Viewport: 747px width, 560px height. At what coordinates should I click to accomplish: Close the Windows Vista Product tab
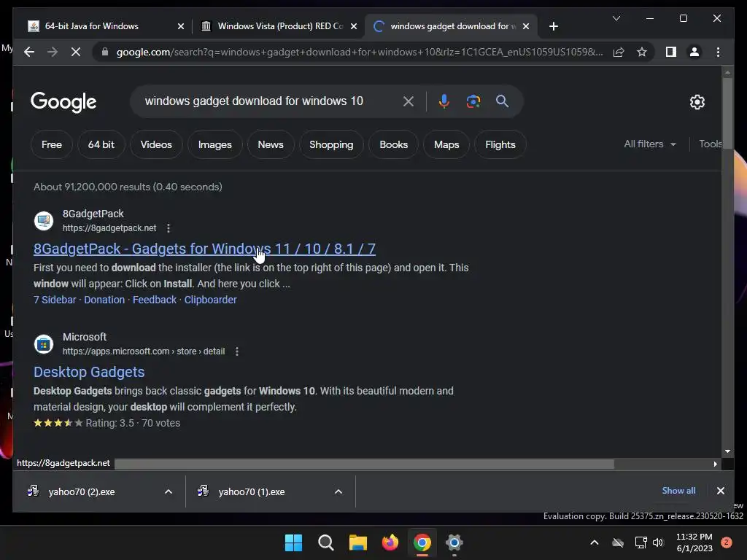(x=354, y=26)
